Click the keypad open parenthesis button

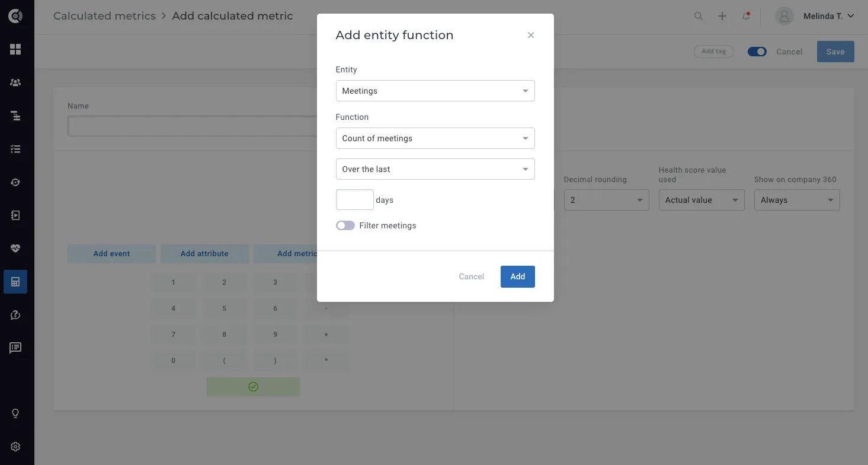(225, 361)
